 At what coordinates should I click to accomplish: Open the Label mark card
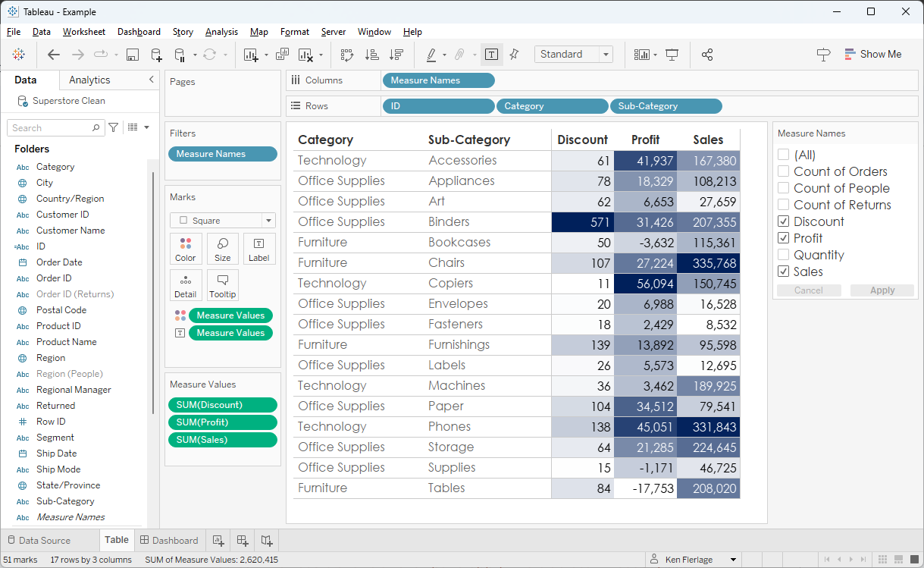pyautogui.click(x=259, y=249)
